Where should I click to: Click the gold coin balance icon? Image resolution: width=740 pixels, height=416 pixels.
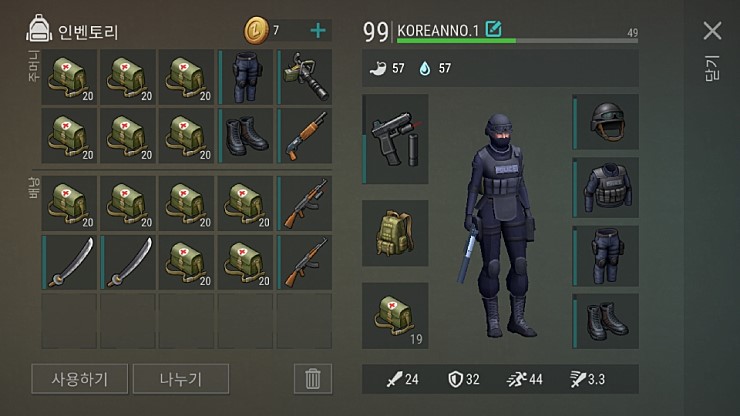256,31
